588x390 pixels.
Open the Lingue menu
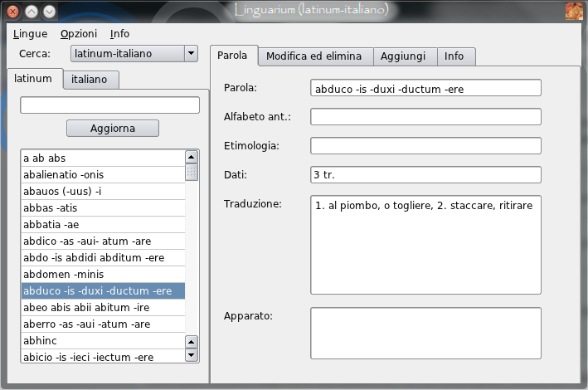(30, 34)
